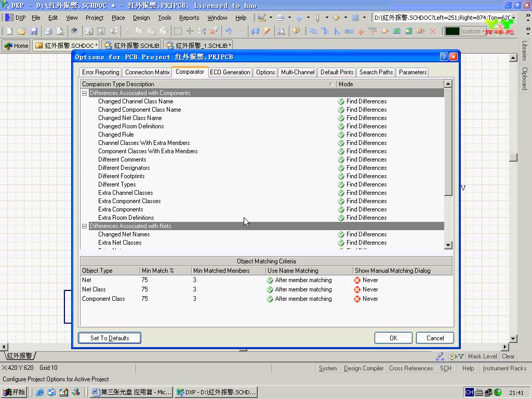The image size is (532, 399).
Task: Click the comparison list scroll down arrow
Action: point(448,245)
